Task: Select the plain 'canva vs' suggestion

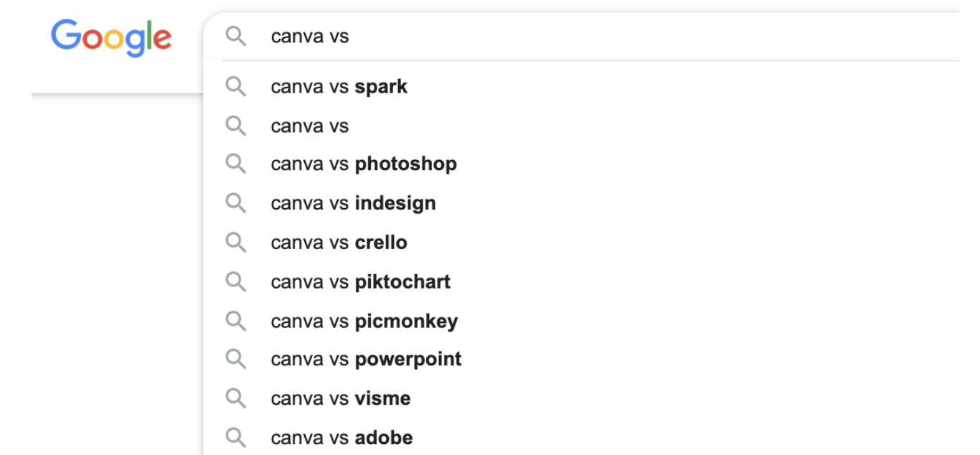Action: (309, 126)
